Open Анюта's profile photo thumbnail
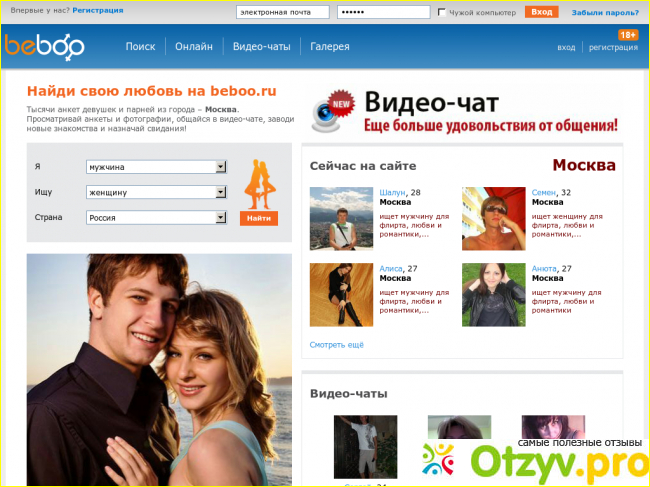The width and height of the screenshot is (650, 487). point(493,294)
